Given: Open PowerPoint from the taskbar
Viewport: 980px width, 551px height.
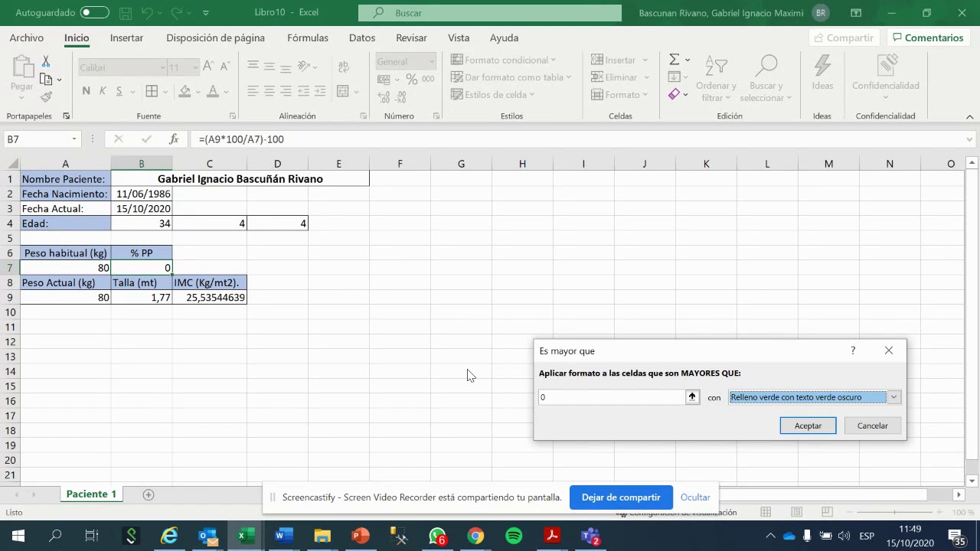Looking at the screenshot, I should click(361, 536).
